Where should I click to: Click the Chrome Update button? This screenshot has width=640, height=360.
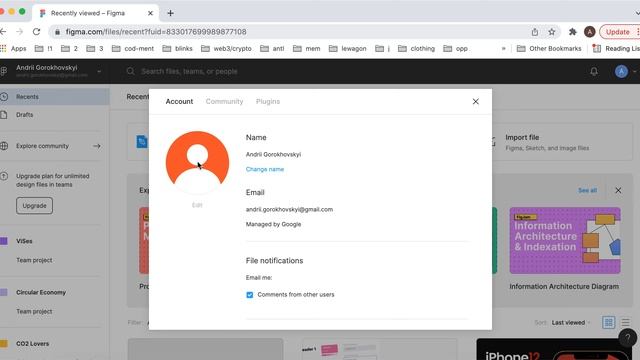617,32
